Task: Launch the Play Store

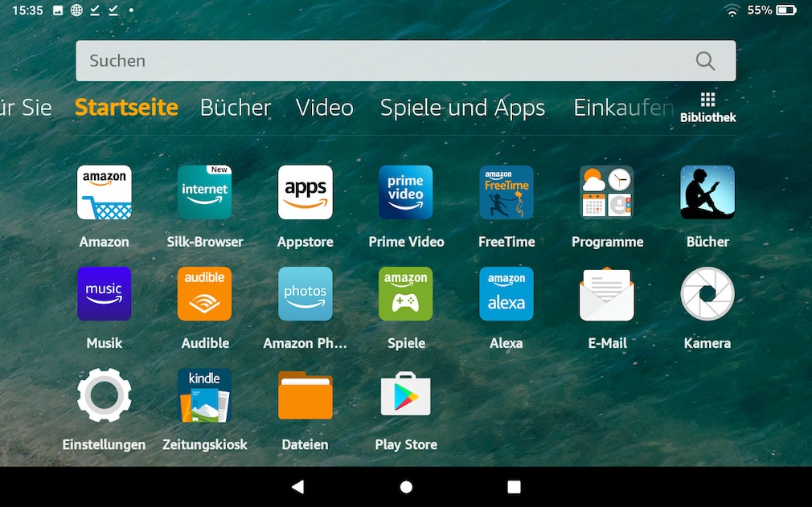Action: click(x=405, y=395)
